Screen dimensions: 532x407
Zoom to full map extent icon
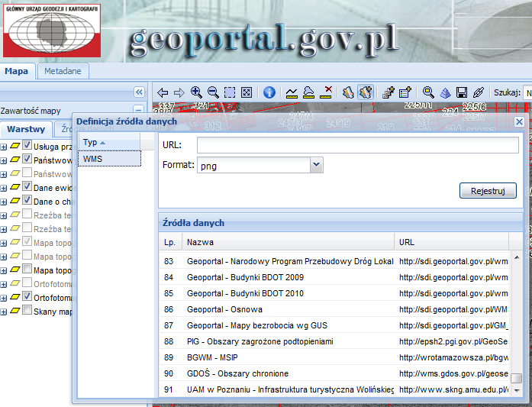(x=247, y=92)
